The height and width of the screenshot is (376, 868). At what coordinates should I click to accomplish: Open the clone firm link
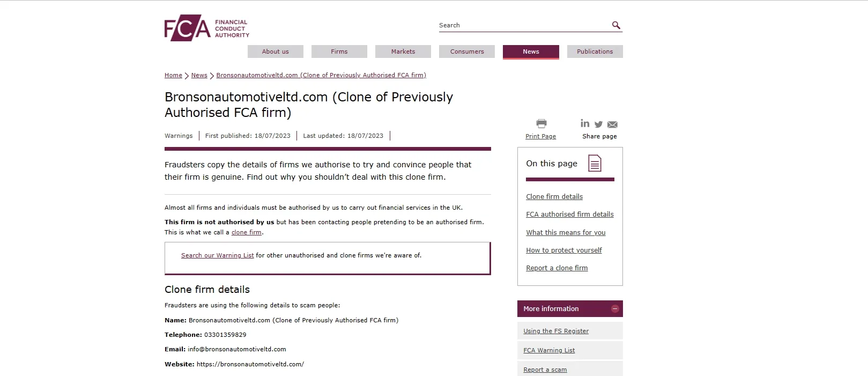click(x=247, y=232)
